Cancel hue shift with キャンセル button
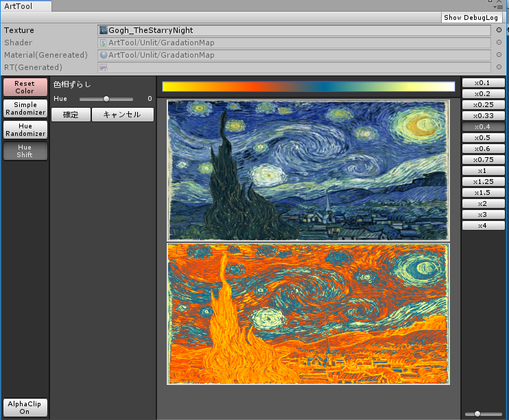509x420 pixels. [x=122, y=115]
